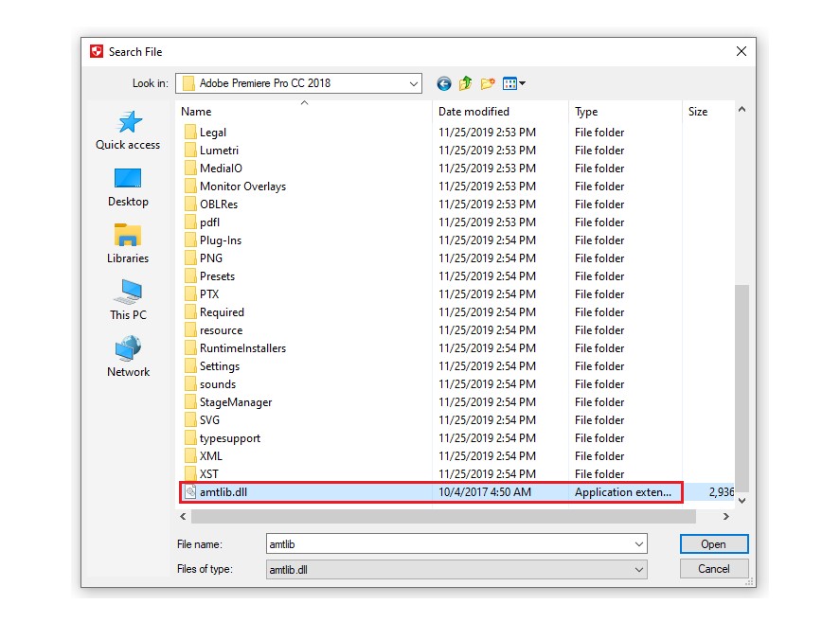Select This PC in places bar
This screenshot has width=840, height=622.
tap(128, 301)
